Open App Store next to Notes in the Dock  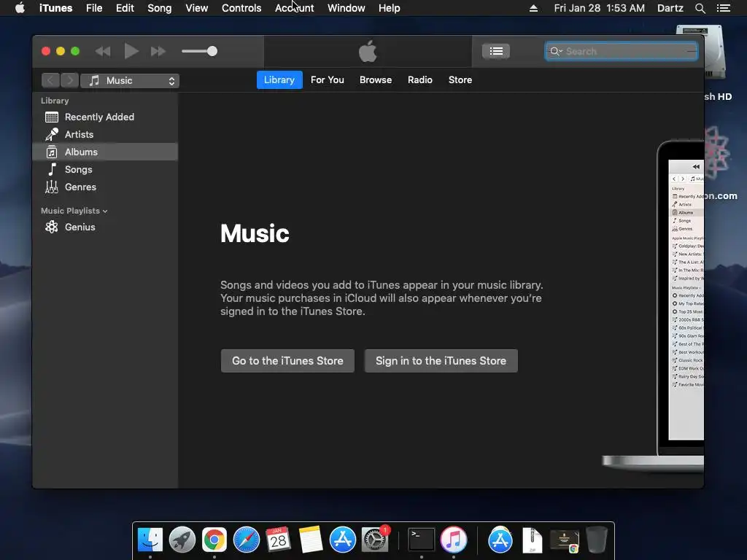click(343, 540)
